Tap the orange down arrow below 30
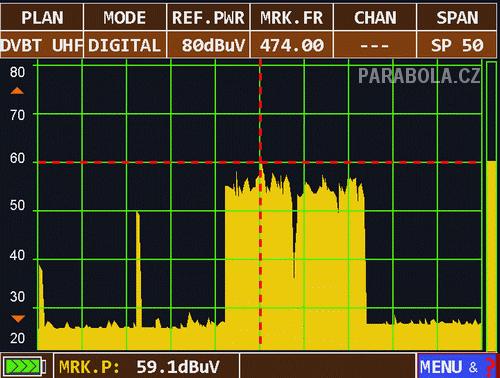This screenshot has height=378, width=500. coord(18,319)
